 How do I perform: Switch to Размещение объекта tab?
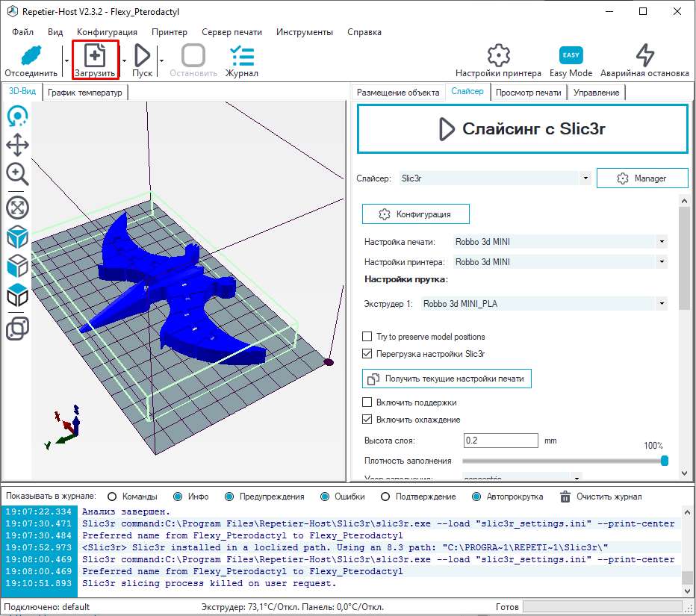[x=398, y=93]
